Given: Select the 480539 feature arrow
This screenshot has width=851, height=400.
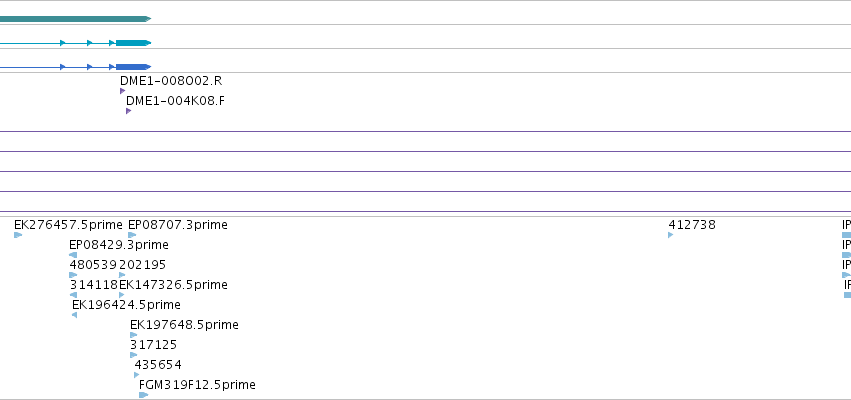Looking at the screenshot, I should click(73, 275).
